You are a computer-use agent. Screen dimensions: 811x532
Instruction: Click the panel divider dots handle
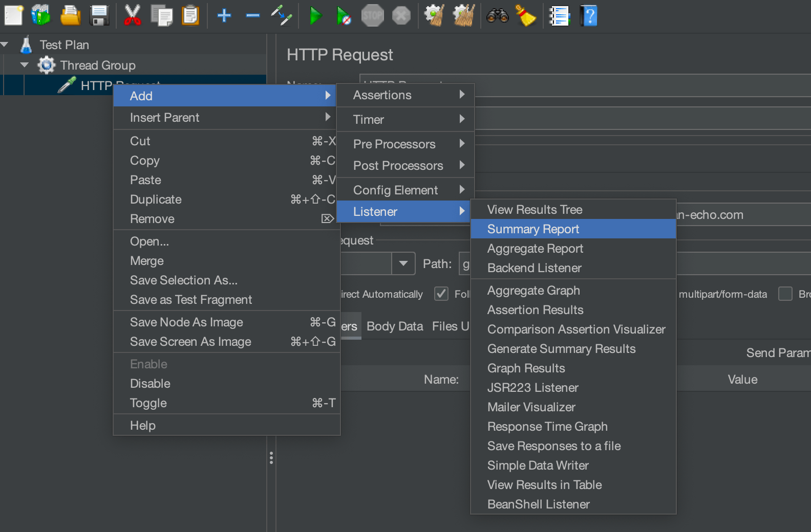pos(271,458)
